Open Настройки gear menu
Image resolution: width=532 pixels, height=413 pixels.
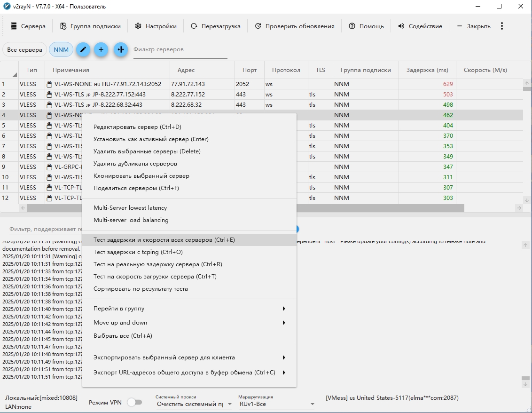[x=156, y=26]
